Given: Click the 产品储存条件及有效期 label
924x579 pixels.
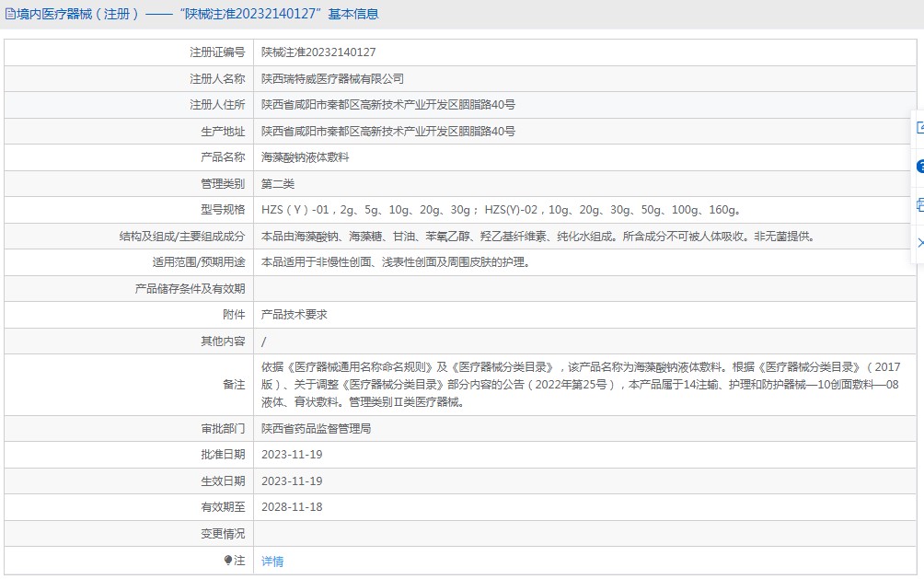Looking at the screenshot, I should [x=190, y=289].
